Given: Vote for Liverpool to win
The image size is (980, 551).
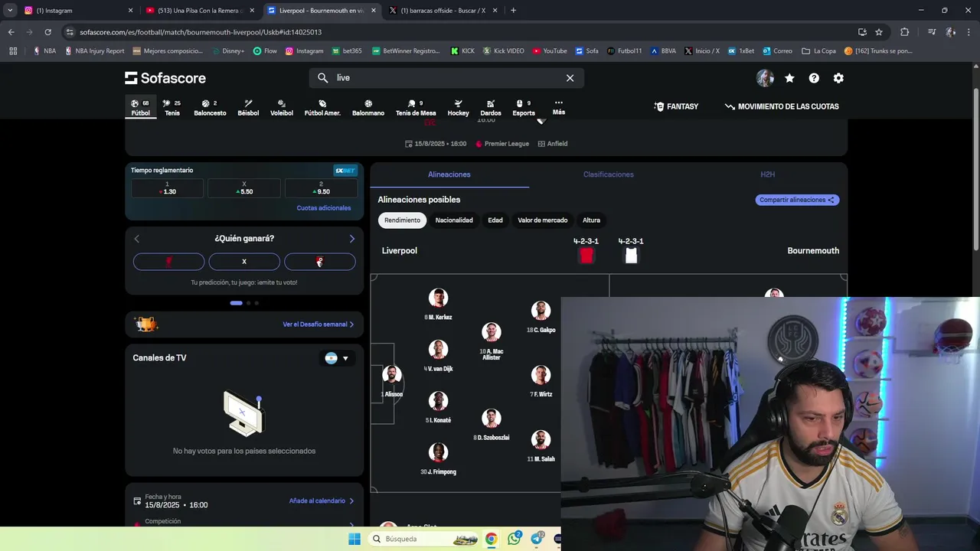Looking at the screenshot, I should pos(168,262).
